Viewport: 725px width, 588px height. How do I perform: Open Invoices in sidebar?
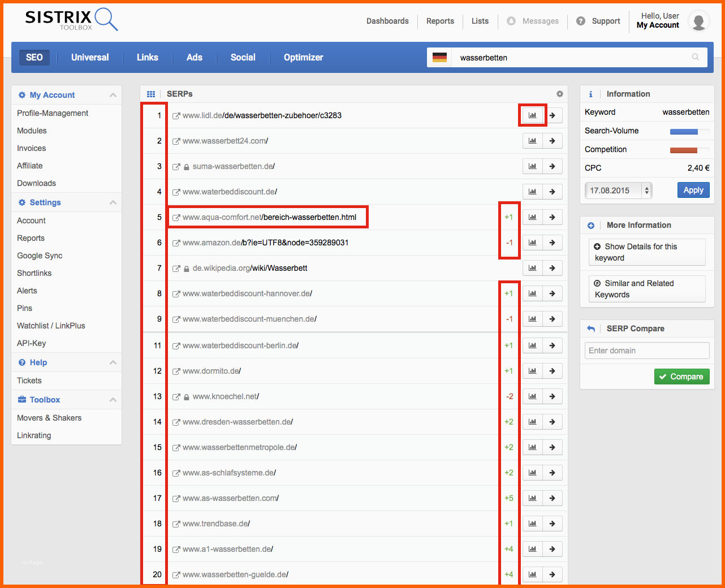point(32,148)
